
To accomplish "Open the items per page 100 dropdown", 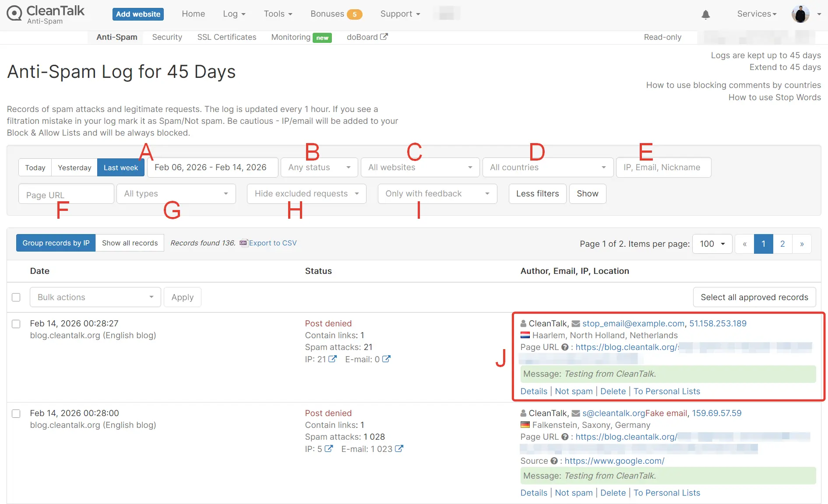I will 712,244.
